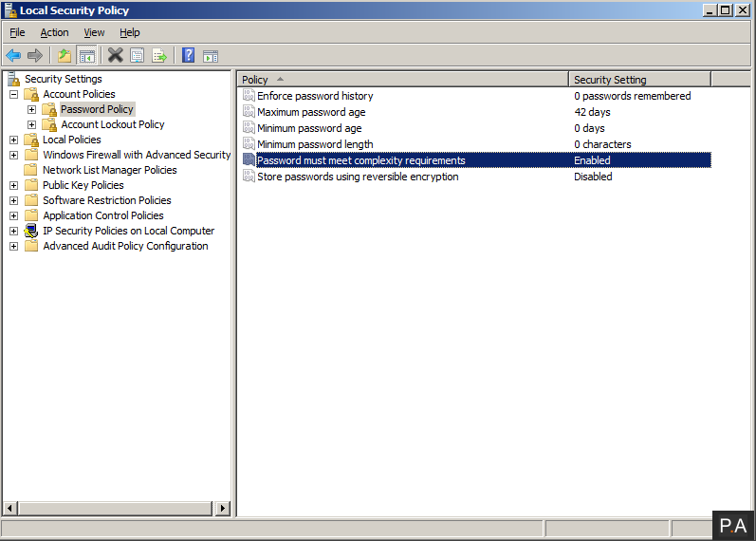The width and height of the screenshot is (756, 541).
Task: Click Maximum password age policy icon
Action: coord(249,112)
